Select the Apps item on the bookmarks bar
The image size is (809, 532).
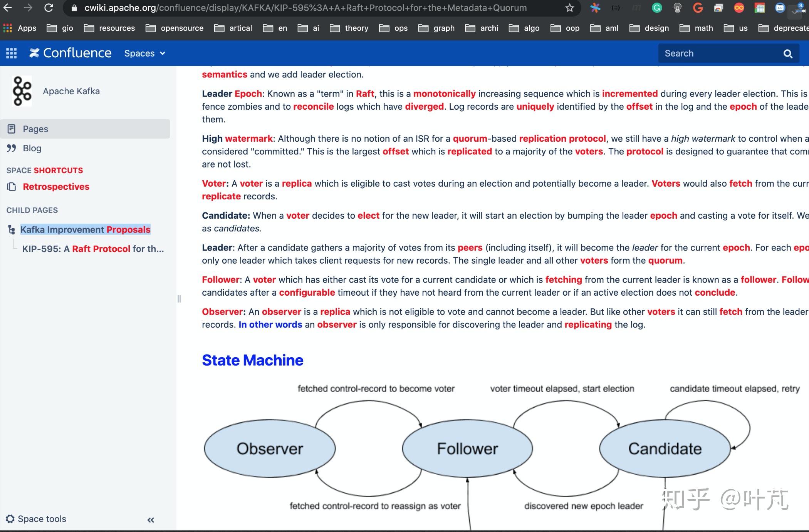(26, 28)
